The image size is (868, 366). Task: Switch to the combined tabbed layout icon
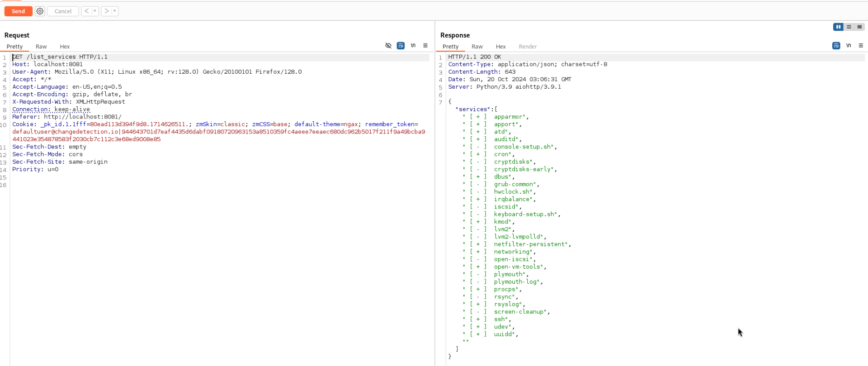pos(859,27)
